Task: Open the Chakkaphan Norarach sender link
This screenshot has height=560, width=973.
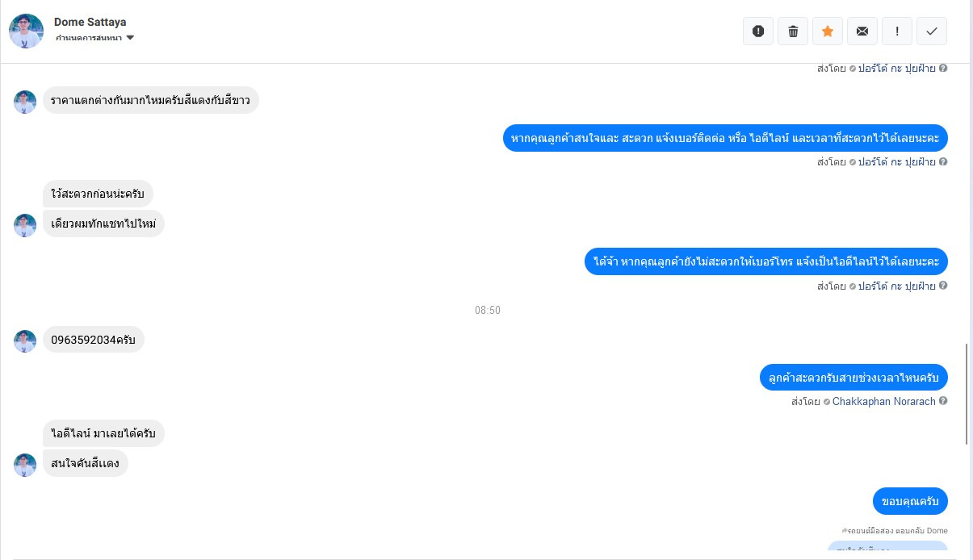Action: pos(884,401)
